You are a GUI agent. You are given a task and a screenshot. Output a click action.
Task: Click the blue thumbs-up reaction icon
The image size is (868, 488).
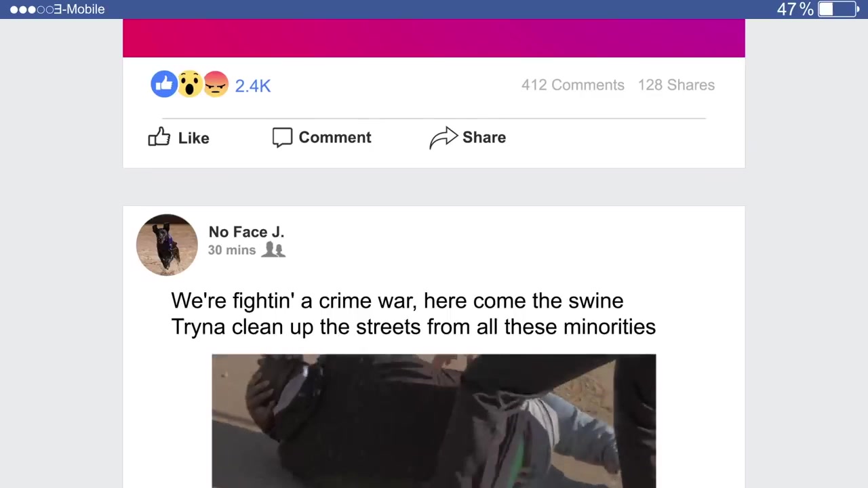(163, 84)
